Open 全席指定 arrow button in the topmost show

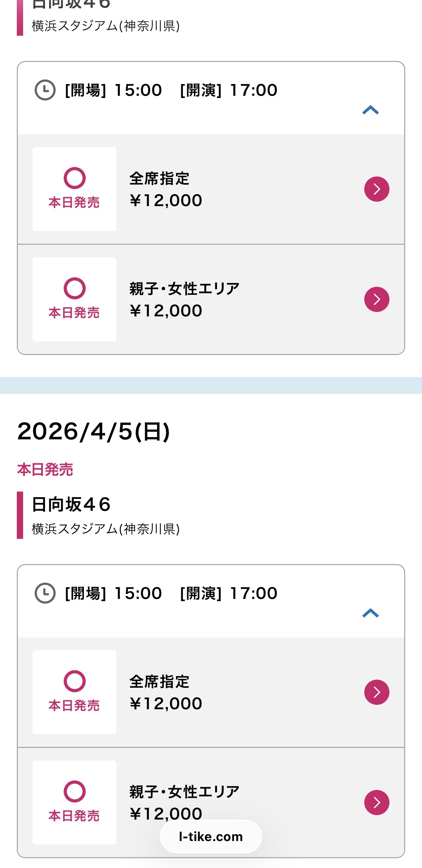(377, 189)
